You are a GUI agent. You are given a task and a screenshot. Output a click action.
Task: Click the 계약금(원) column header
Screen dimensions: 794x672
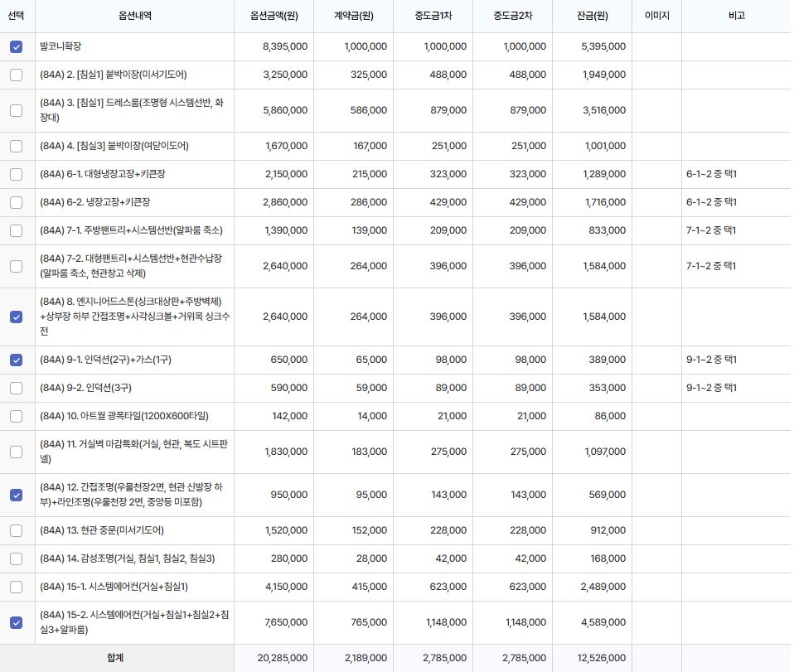click(353, 16)
